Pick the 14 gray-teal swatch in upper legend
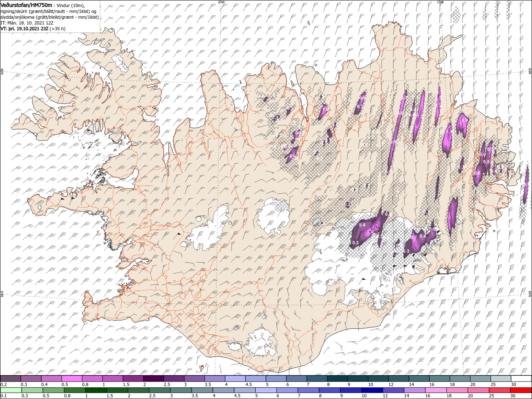Image resolution: width=532 pixels, height=399 pixels. (x=419, y=379)
